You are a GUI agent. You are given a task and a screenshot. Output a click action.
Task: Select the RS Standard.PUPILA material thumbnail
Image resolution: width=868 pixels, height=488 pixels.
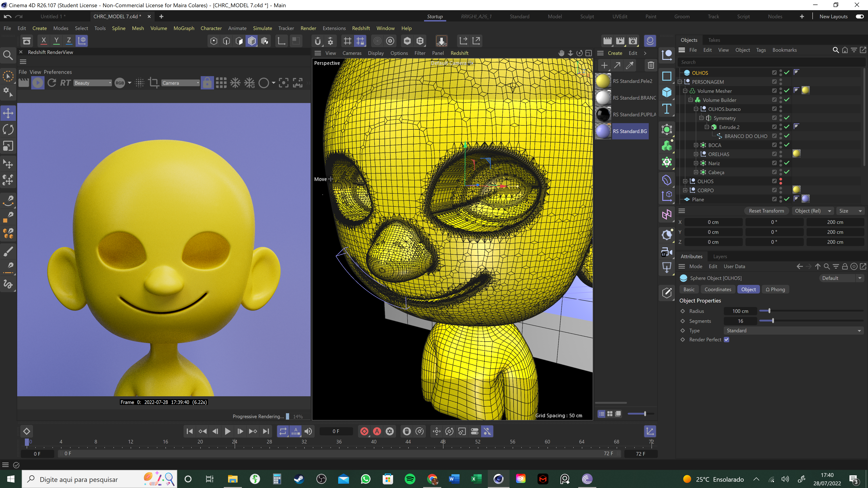click(603, 115)
